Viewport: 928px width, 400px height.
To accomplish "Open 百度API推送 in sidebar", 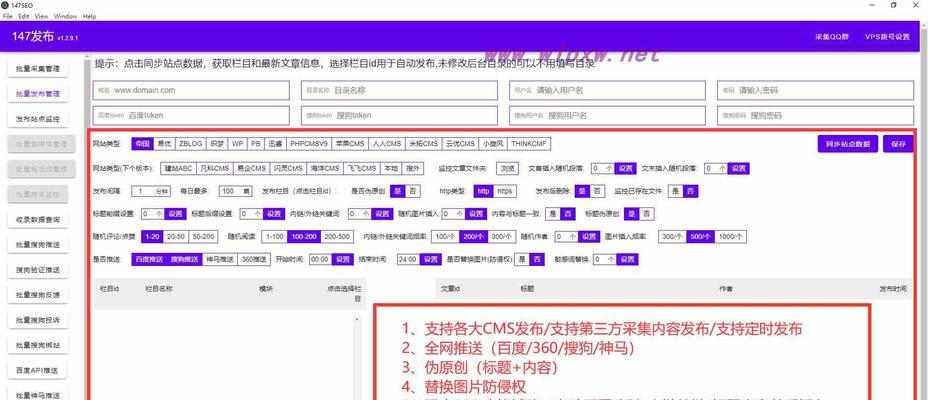I will coord(38,370).
